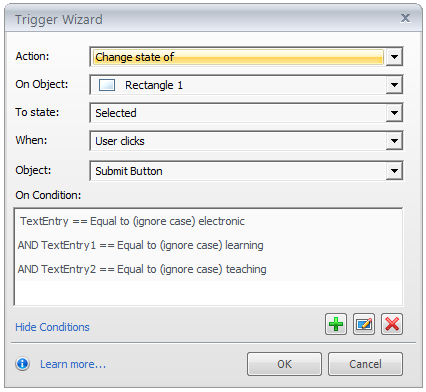Edit the selected condition with pencil icon
The image size is (426, 392).
pyautogui.click(x=364, y=324)
